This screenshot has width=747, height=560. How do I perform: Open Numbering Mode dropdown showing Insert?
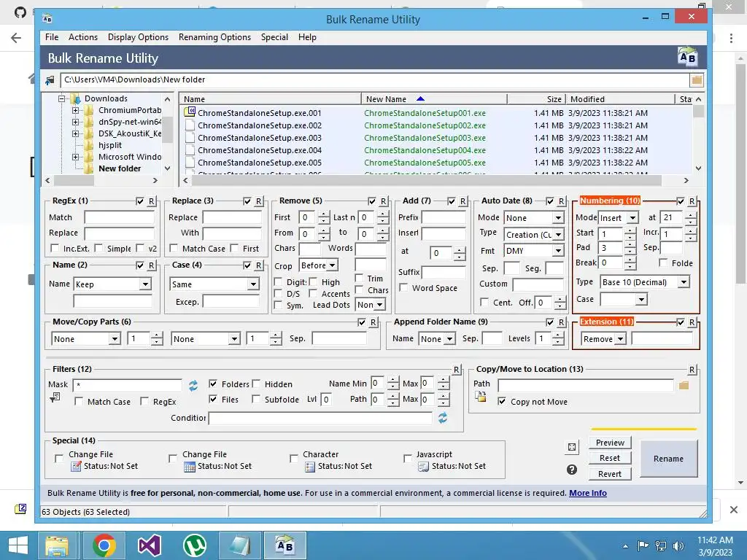618,217
